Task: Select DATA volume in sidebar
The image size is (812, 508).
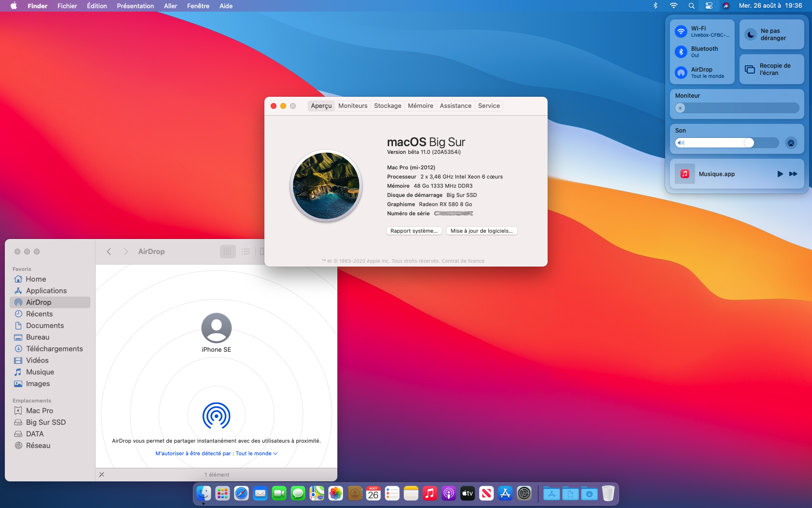Action: coord(50,434)
